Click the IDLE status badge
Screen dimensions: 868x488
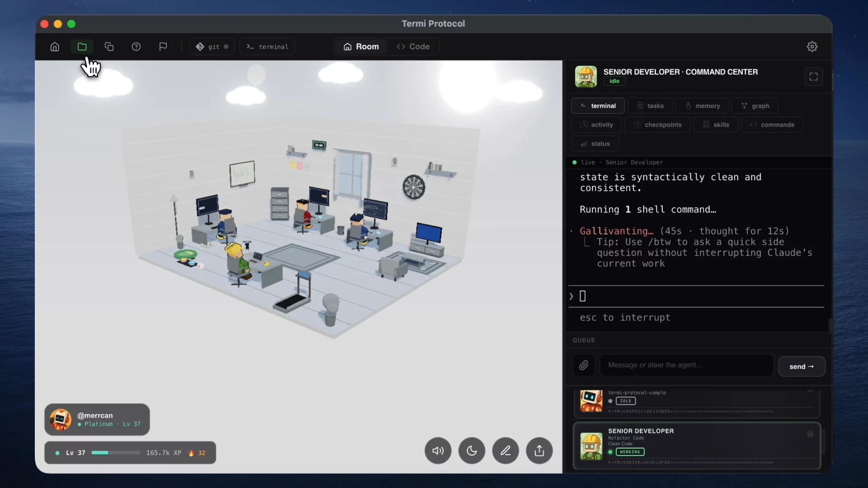(x=626, y=401)
